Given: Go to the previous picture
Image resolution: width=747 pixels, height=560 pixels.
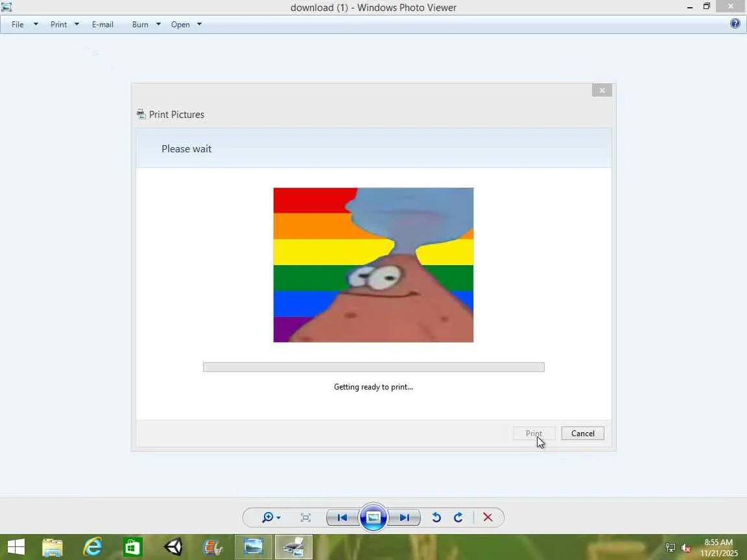Looking at the screenshot, I should [342, 518].
